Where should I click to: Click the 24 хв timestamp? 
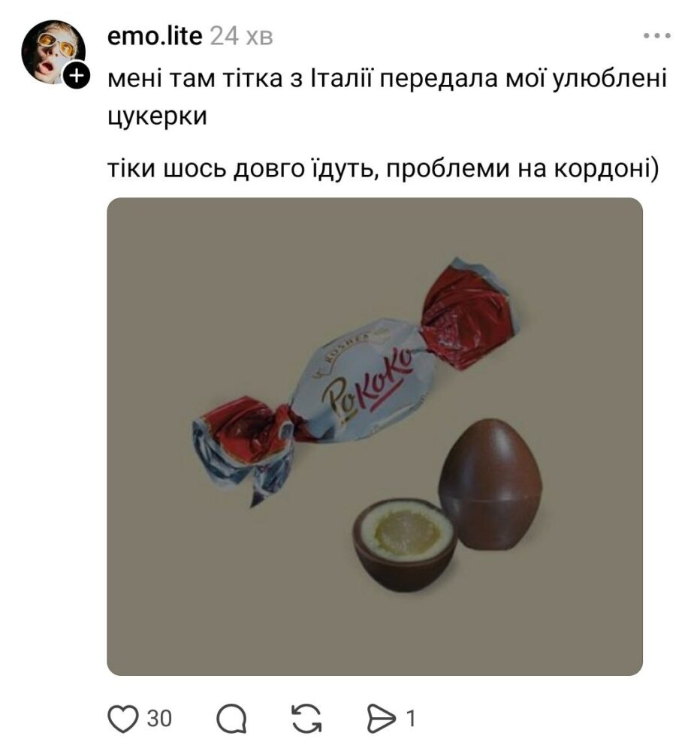(x=242, y=36)
